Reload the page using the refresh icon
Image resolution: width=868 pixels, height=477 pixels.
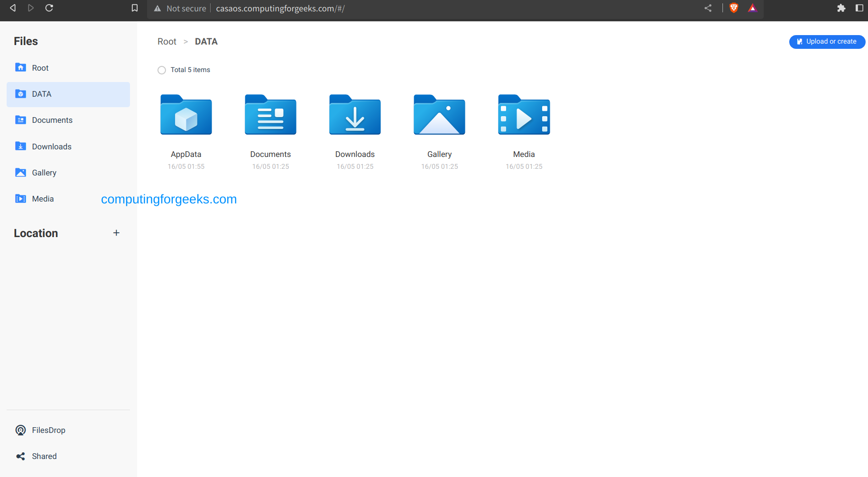point(49,8)
